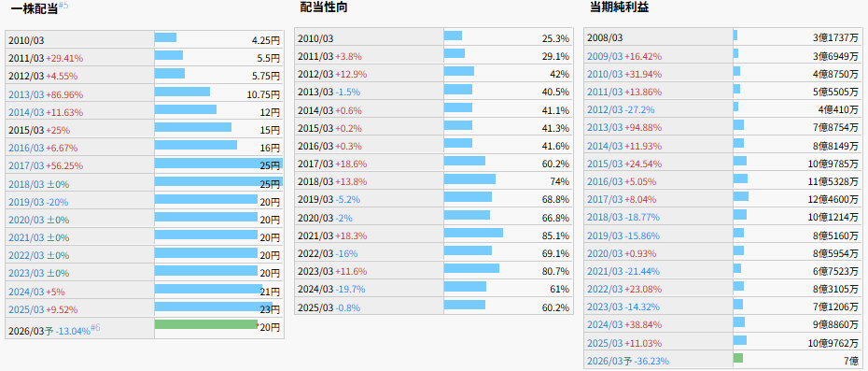Select the 当期純利益 section heading
The height and width of the screenshot is (371, 868).
click(619, 7)
